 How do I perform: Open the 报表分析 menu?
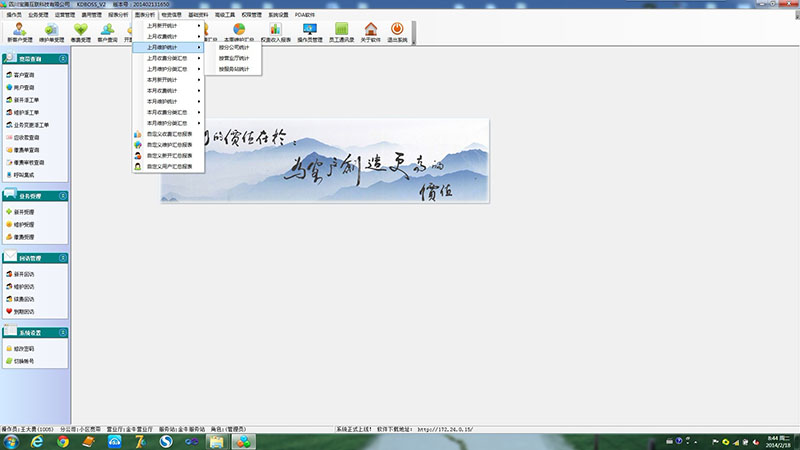click(118, 15)
